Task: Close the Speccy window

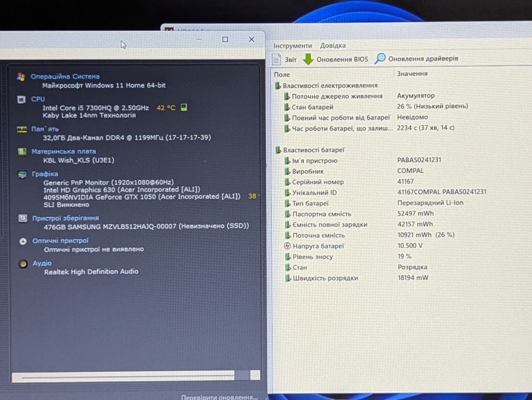Action: [251, 40]
